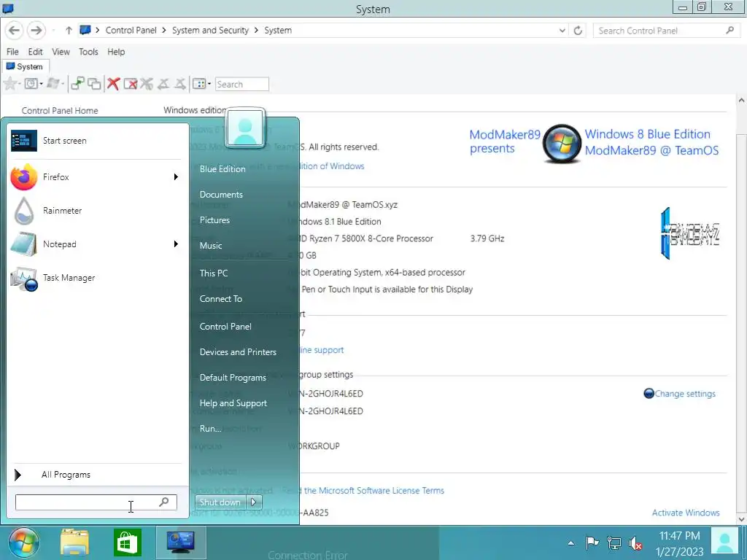Expand the Firefox jump list arrow
Image resolution: width=747 pixels, height=560 pixels.
(176, 177)
